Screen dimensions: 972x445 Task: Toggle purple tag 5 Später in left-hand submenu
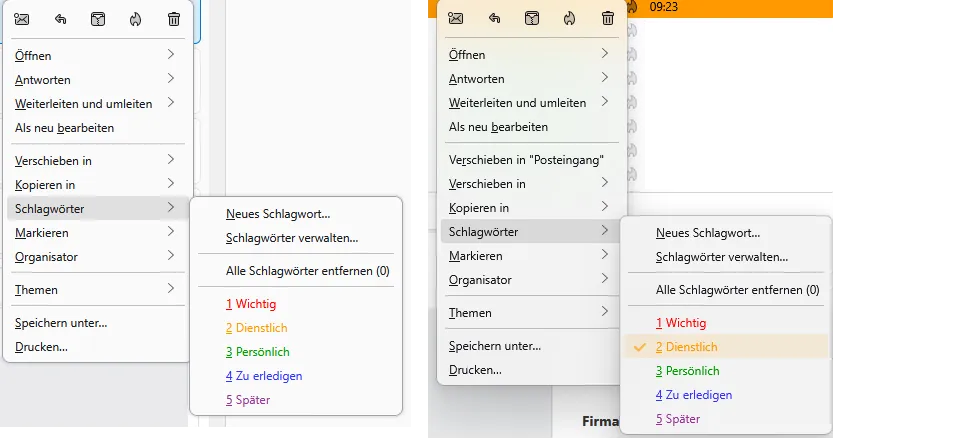pos(296,400)
